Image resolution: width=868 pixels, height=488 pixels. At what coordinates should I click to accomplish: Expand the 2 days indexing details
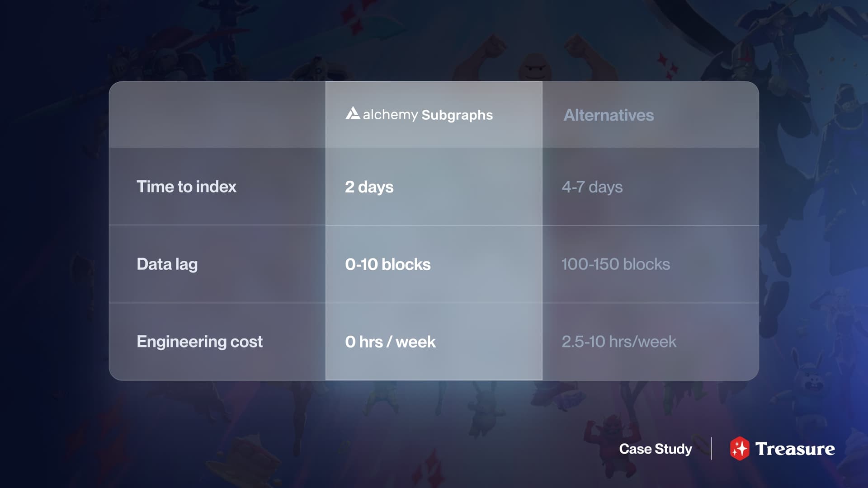coord(369,187)
